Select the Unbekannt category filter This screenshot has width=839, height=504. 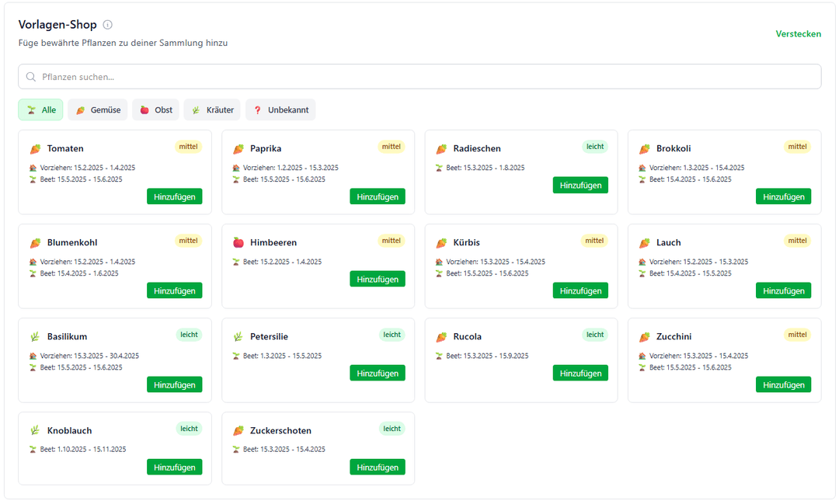(x=280, y=110)
